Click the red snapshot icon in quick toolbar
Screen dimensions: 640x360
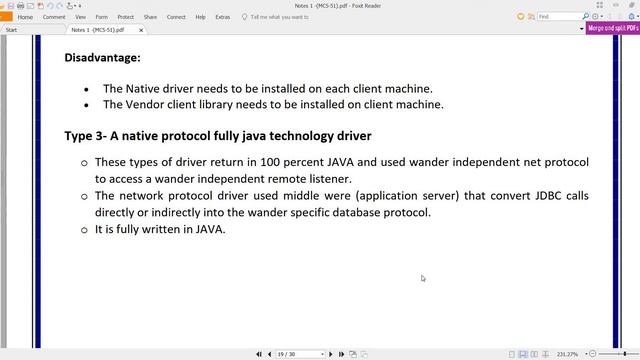pos(40,6)
